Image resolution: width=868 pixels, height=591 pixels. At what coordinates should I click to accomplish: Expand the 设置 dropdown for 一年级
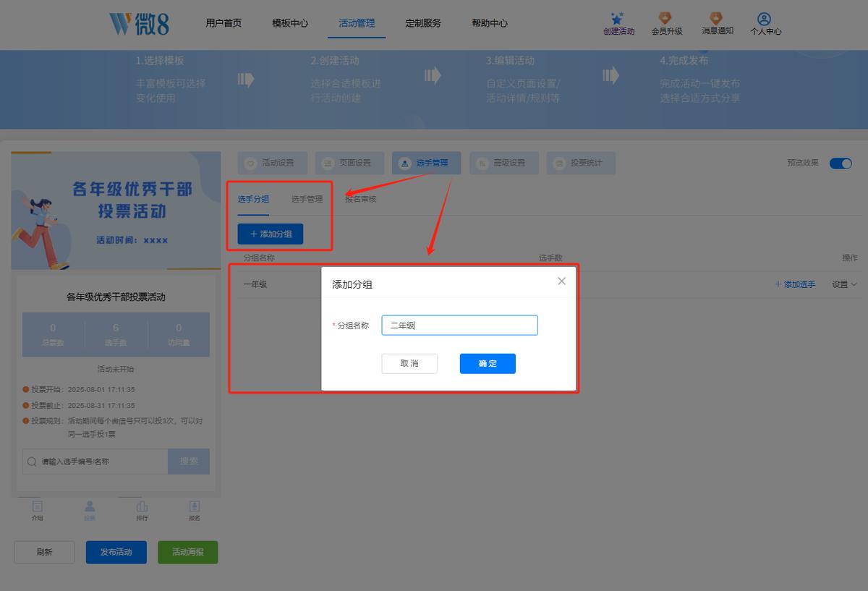pos(844,284)
